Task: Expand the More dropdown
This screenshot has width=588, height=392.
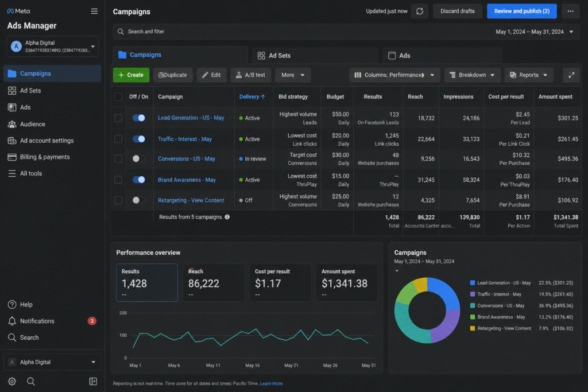Action: pyautogui.click(x=292, y=75)
